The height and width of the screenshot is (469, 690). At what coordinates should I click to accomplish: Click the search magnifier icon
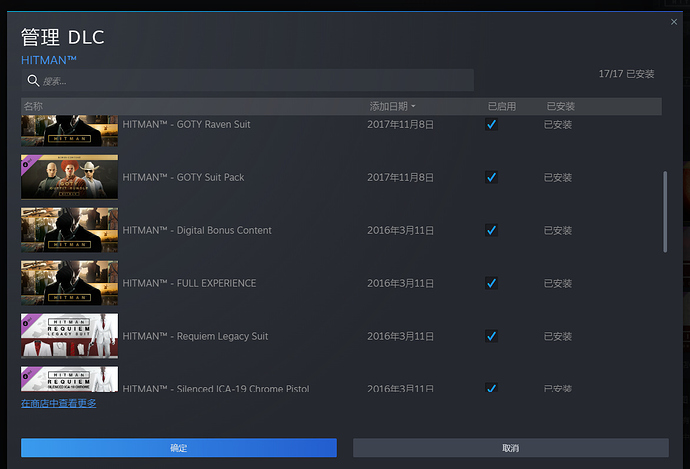(33, 81)
